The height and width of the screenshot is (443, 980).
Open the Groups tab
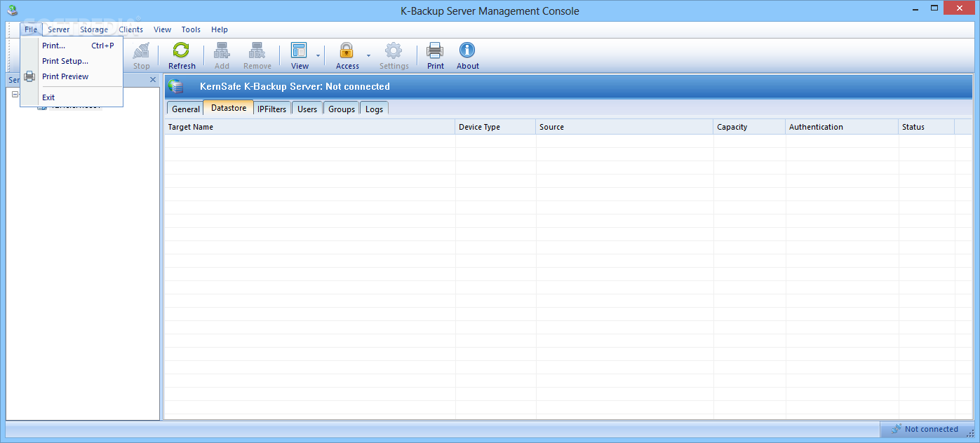click(x=342, y=109)
